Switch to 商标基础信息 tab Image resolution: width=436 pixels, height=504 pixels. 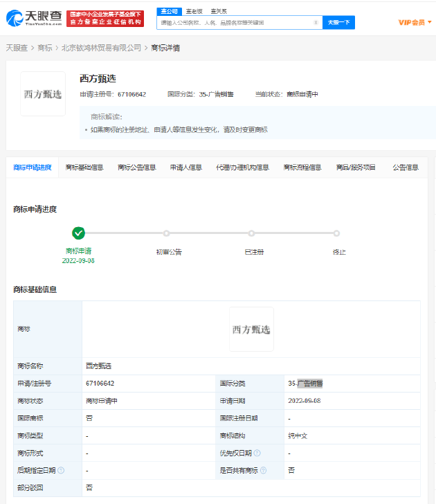84,168
